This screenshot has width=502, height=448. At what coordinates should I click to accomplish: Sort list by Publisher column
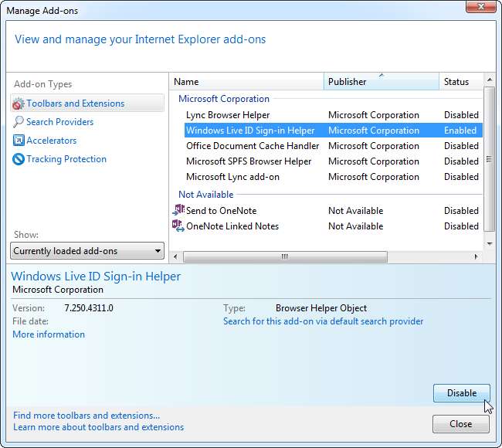[380, 81]
